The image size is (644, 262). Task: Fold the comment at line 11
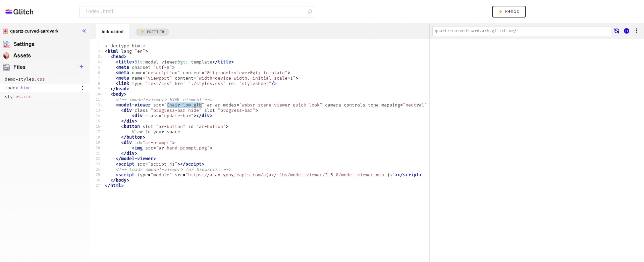(x=102, y=100)
